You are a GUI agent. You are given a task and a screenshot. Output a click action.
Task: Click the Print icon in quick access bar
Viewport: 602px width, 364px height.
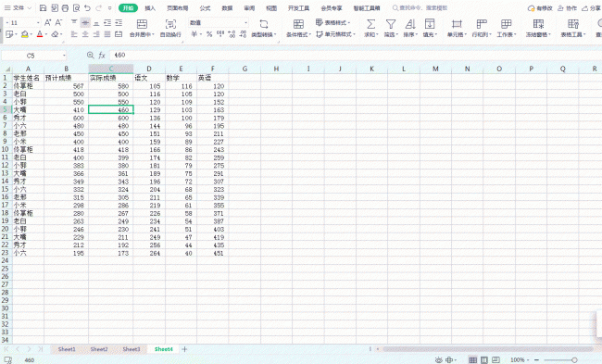(x=65, y=8)
